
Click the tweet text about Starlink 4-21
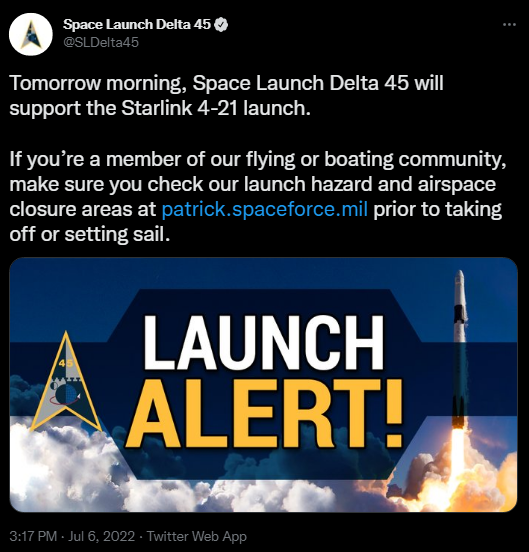[226, 95]
